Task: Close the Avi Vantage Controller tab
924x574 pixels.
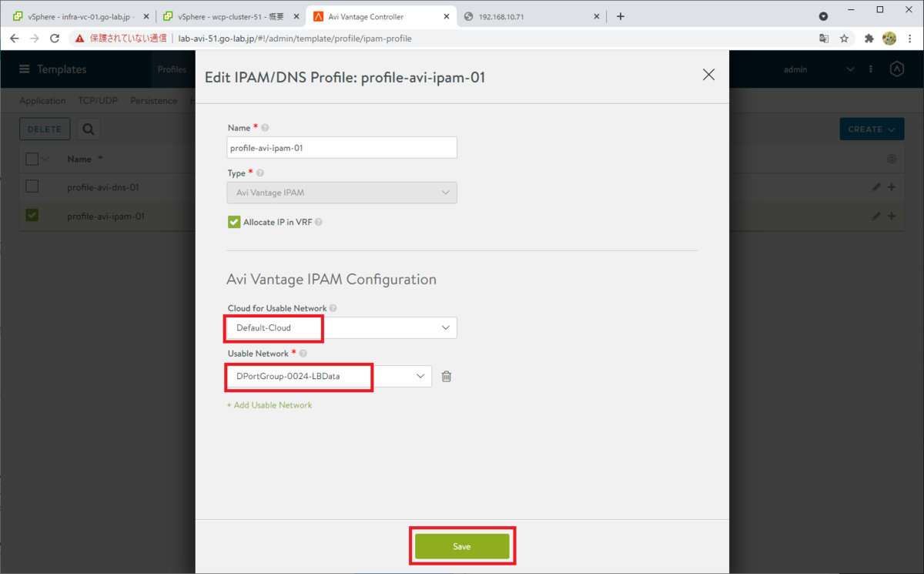Action: coord(446,16)
